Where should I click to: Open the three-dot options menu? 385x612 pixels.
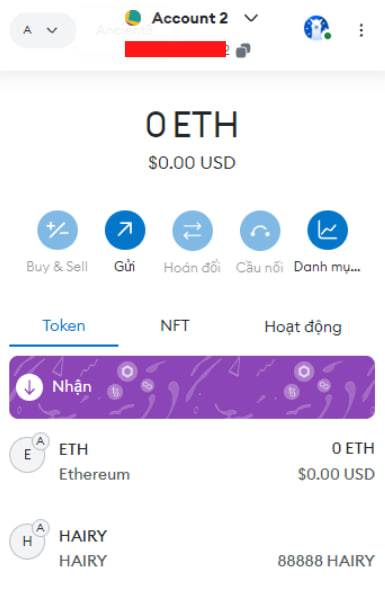tap(361, 30)
